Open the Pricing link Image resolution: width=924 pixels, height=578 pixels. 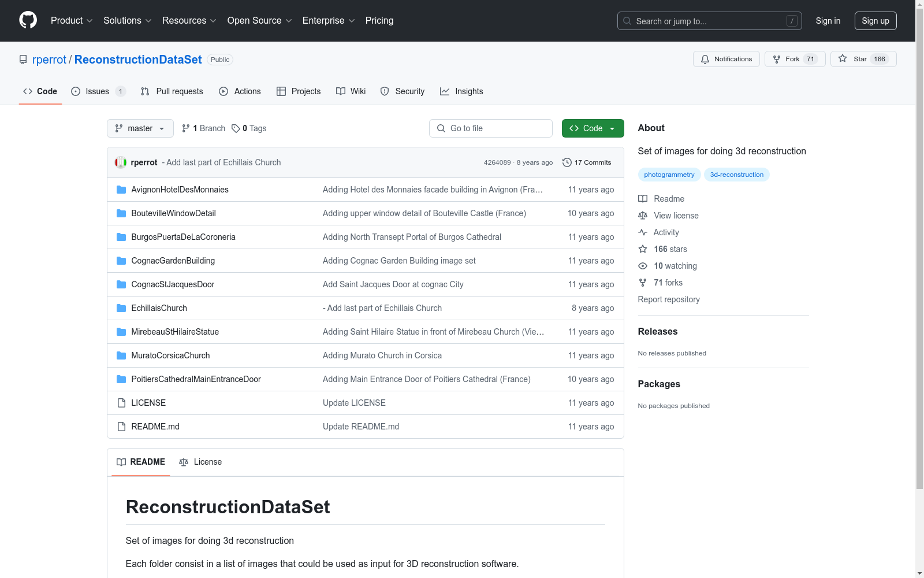coord(379,21)
